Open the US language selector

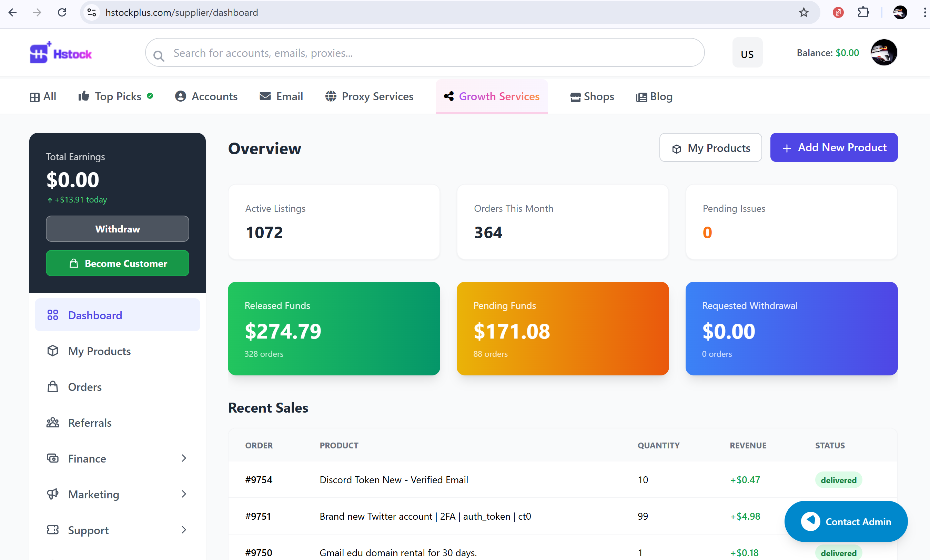coord(747,53)
